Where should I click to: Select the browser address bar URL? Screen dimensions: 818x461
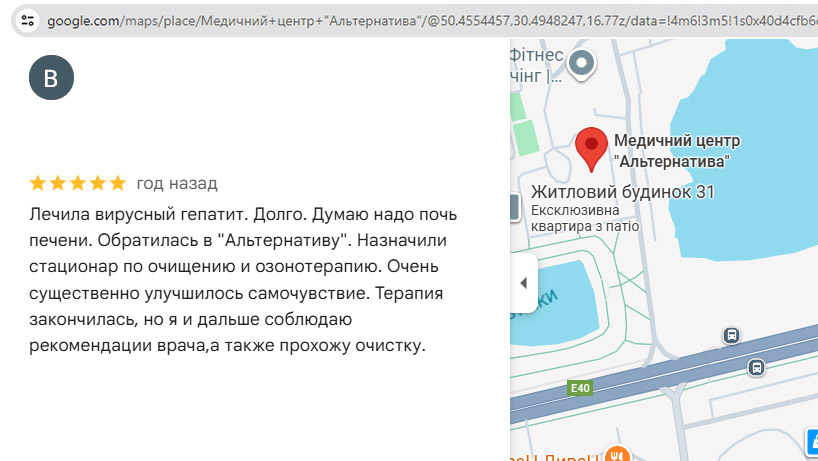click(432, 21)
